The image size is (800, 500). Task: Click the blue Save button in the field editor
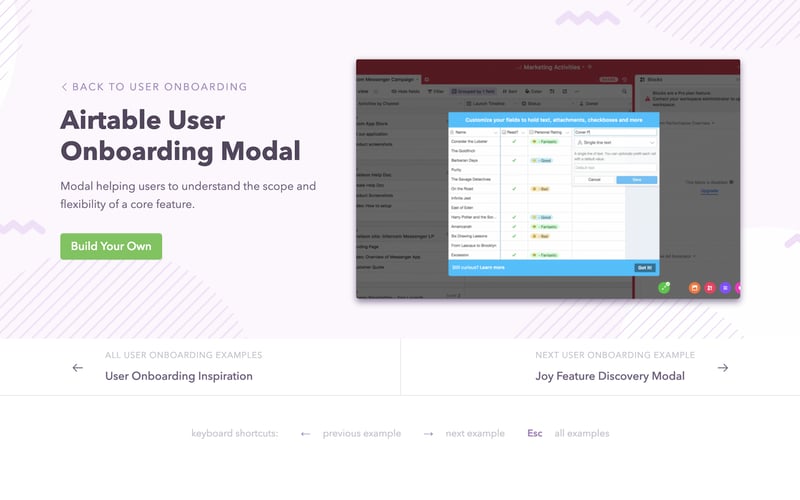637,180
